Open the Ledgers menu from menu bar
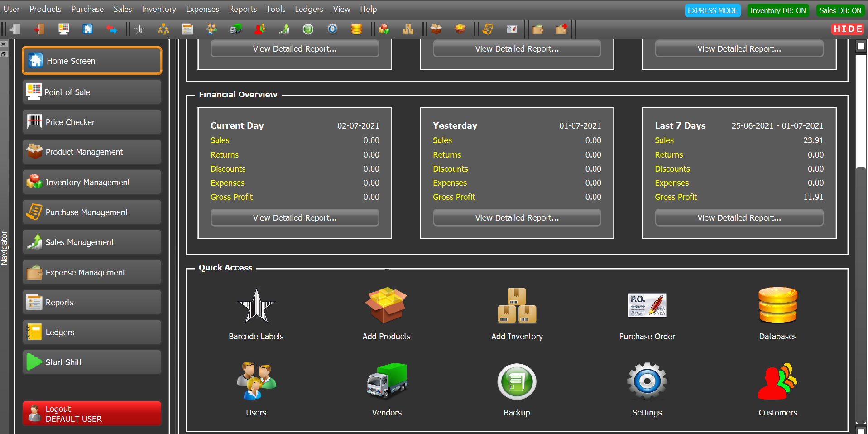 pos(308,9)
